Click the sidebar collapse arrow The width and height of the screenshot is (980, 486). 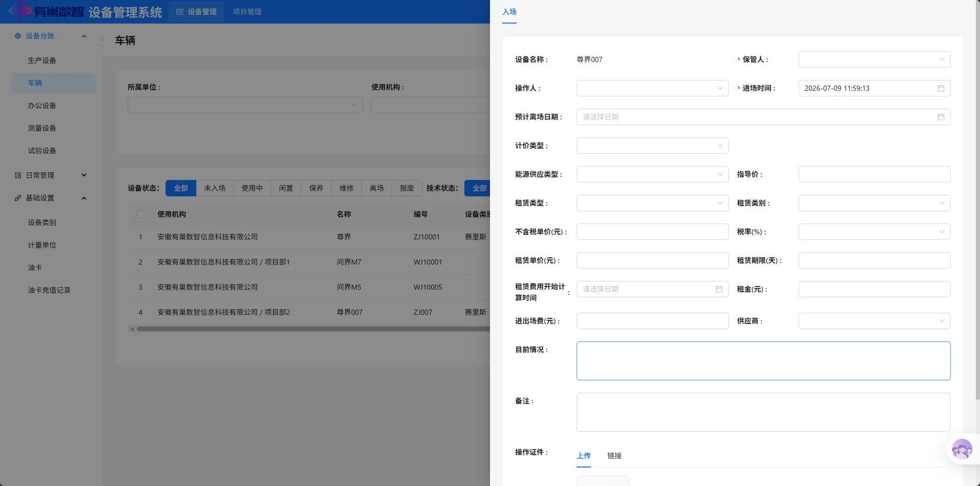point(103,39)
